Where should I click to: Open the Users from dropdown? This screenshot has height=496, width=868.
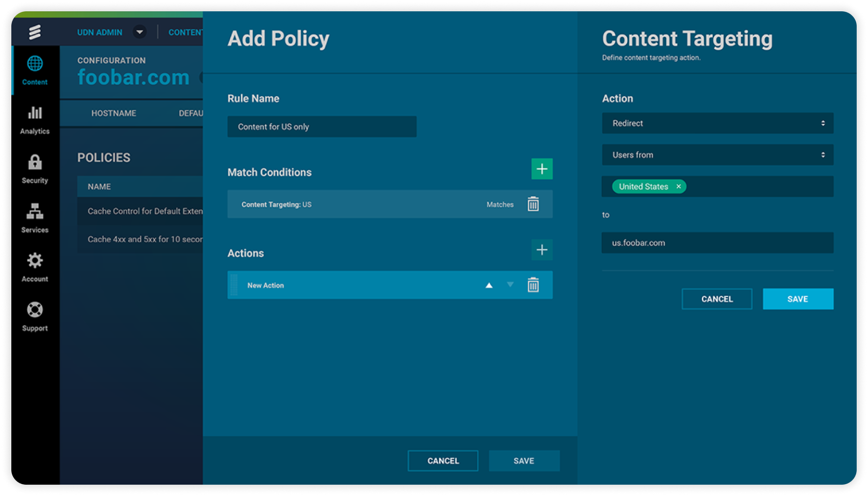click(x=718, y=155)
